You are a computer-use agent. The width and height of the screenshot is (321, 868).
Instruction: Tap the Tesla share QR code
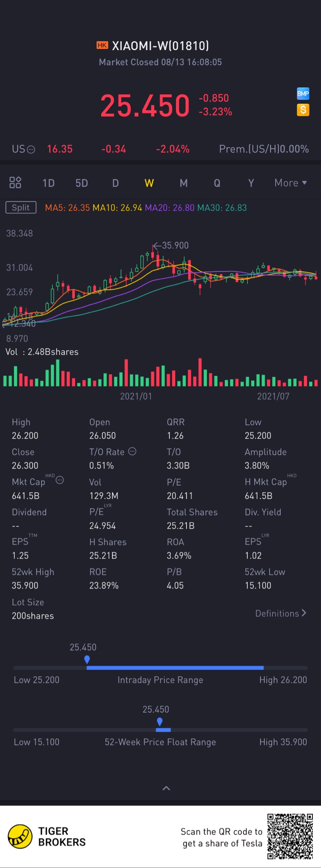tap(290, 836)
